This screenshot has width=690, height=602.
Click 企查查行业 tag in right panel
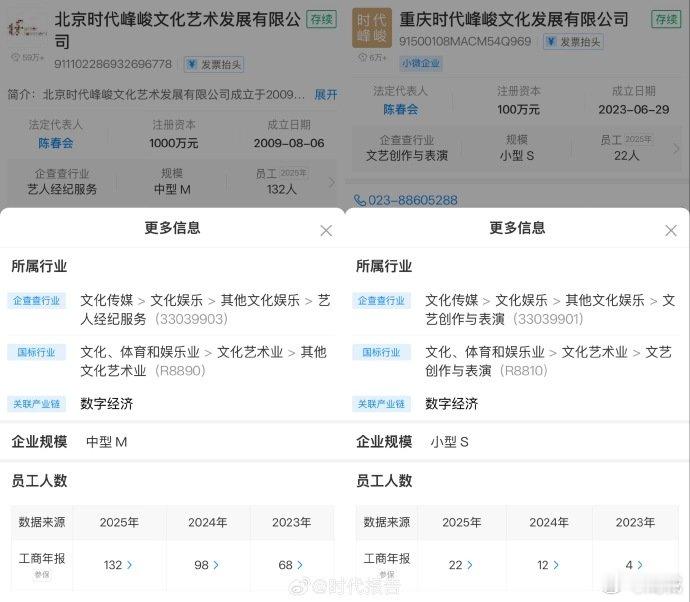pyautogui.click(x=382, y=301)
